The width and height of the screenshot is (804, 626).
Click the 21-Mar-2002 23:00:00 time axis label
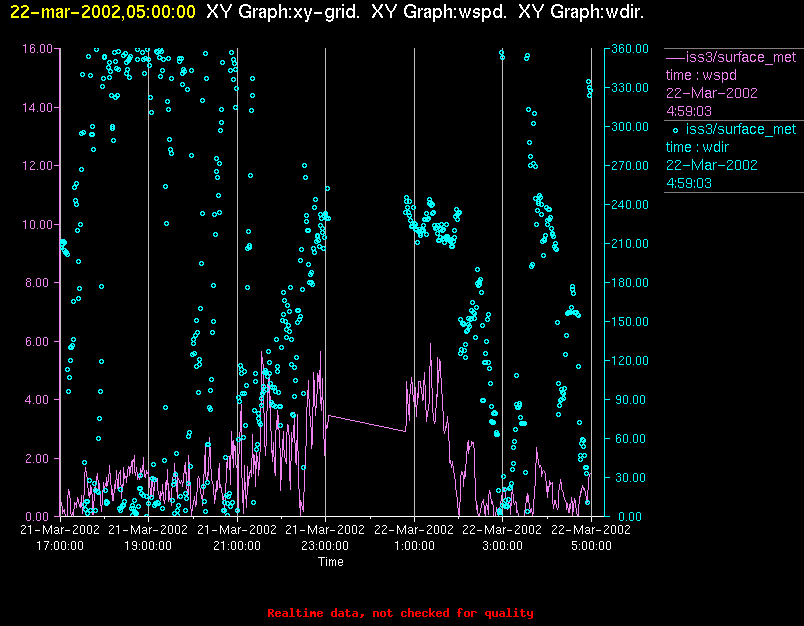[x=325, y=537]
